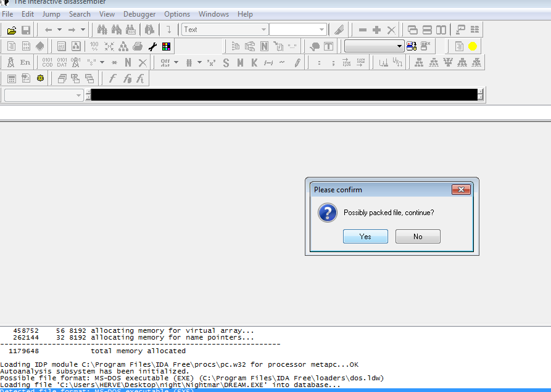Click the boxed T text icon
This screenshot has height=392, width=551.
click(x=328, y=46)
